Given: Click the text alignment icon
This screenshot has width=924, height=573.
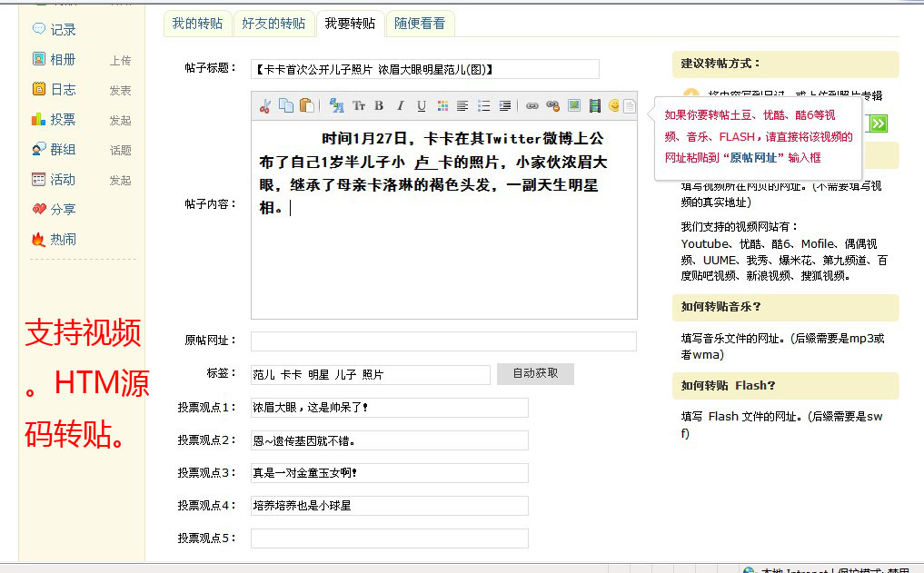Looking at the screenshot, I should (x=462, y=106).
